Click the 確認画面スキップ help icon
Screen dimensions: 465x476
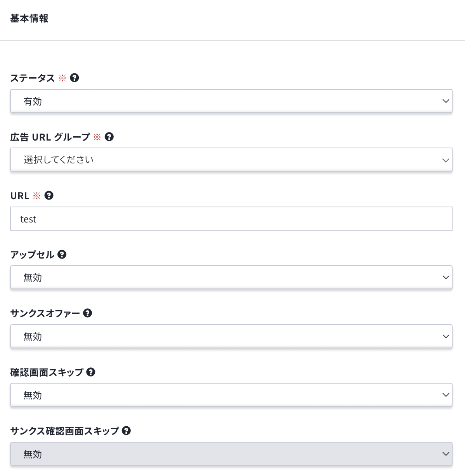point(92,372)
